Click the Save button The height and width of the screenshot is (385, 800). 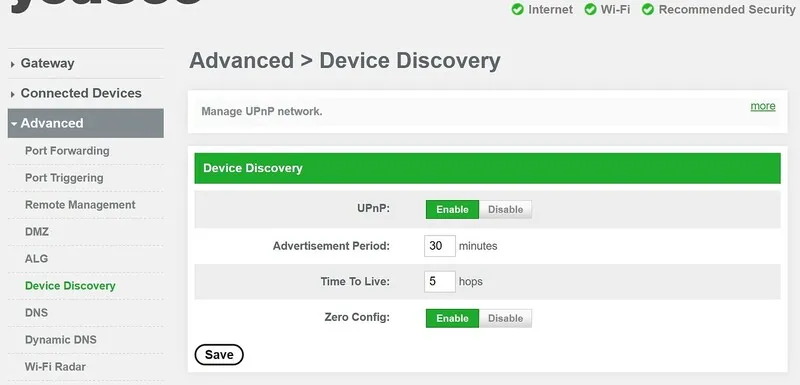pos(219,355)
